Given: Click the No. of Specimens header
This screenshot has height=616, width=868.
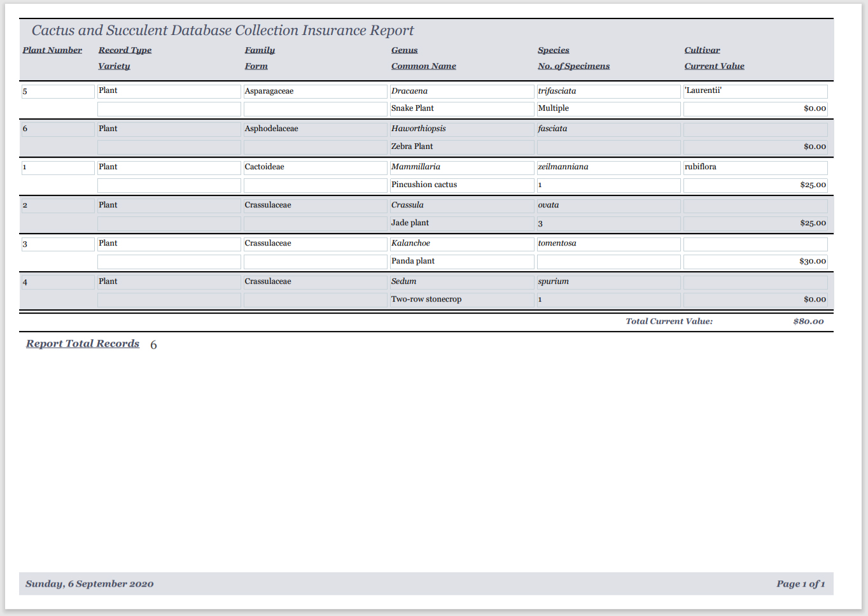Looking at the screenshot, I should (573, 66).
